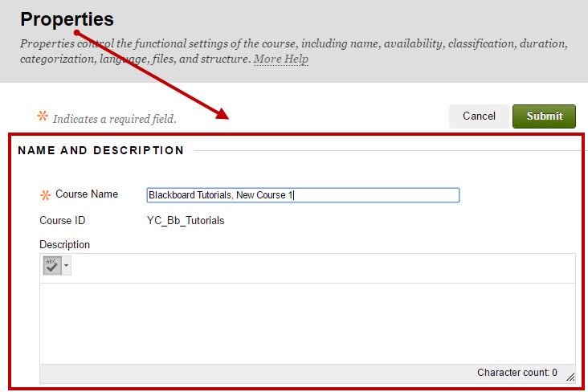Click the Course ID label

pyautogui.click(x=63, y=220)
